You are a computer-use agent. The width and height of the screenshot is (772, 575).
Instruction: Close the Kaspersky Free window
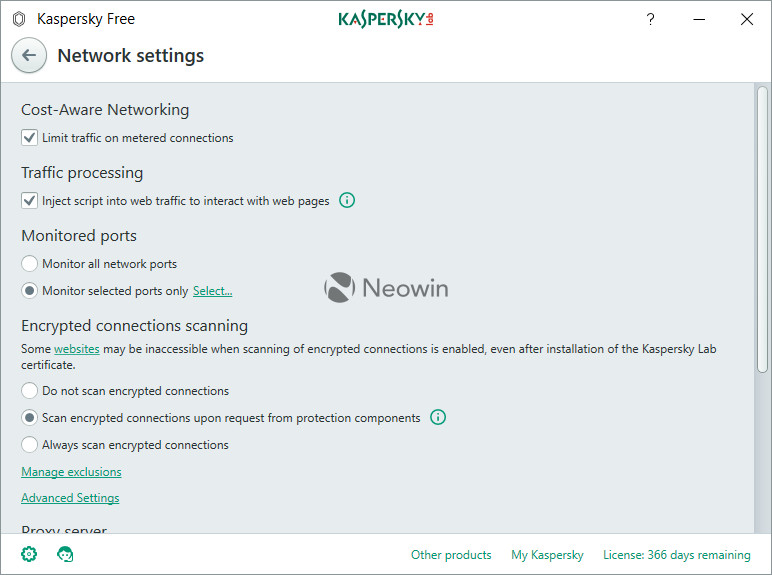click(747, 19)
